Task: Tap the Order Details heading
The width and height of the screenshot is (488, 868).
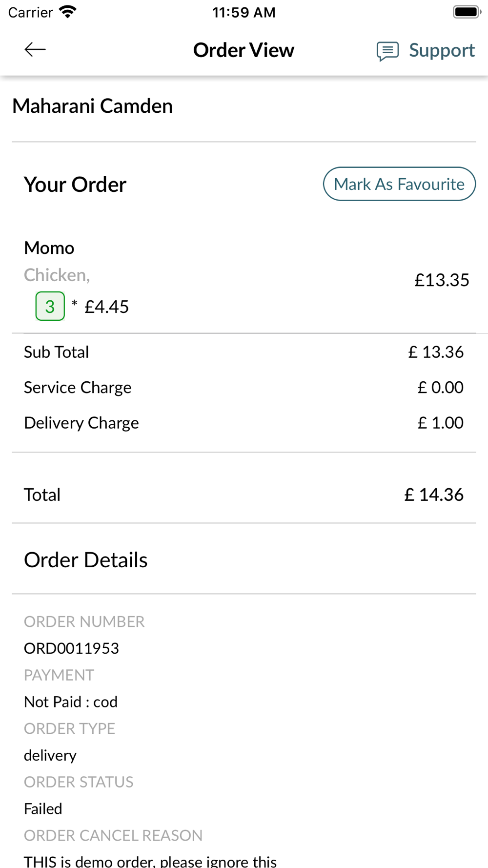Action: (x=86, y=560)
